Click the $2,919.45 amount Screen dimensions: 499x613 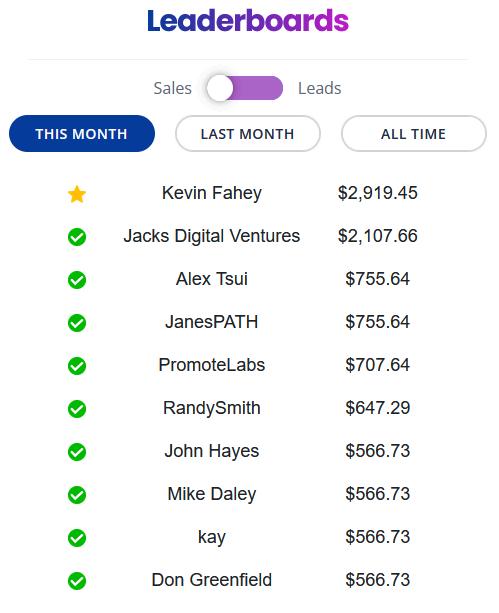[377, 193]
